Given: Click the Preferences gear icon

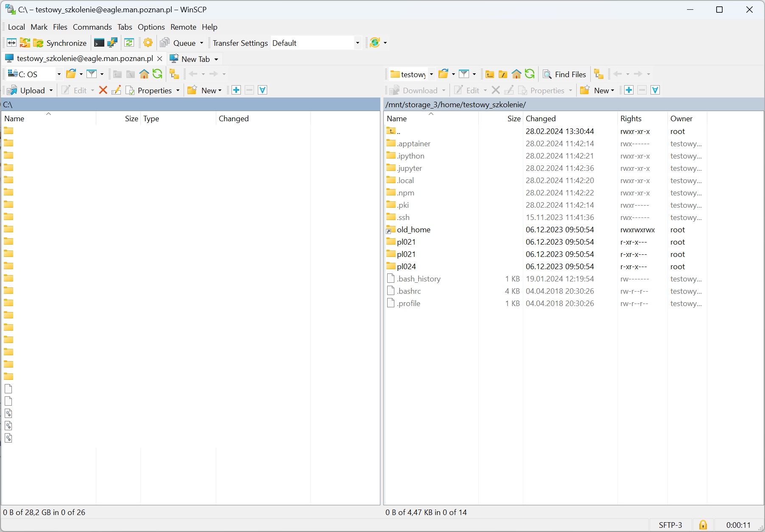Looking at the screenshot, I should coord(148,43).
